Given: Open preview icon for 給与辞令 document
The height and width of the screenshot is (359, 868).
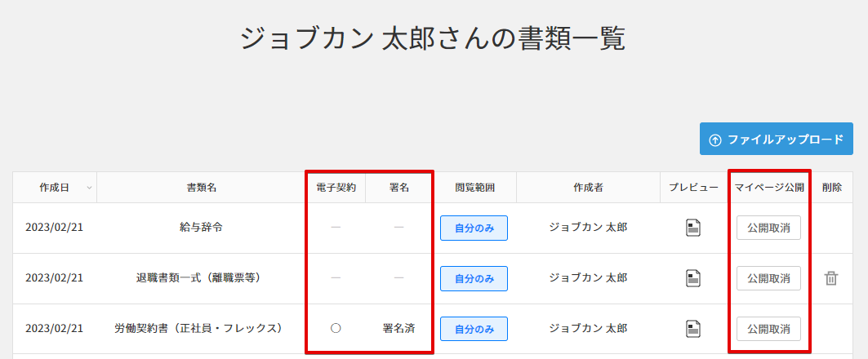Looking at the screenshot, I should (x=692, y=228).
